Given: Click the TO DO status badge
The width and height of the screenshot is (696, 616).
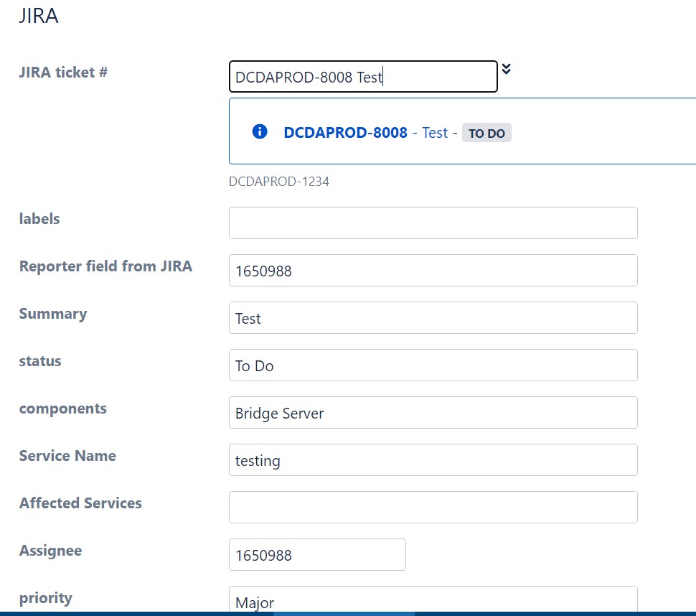Looking at the screenshot, I should click(486, 132).
